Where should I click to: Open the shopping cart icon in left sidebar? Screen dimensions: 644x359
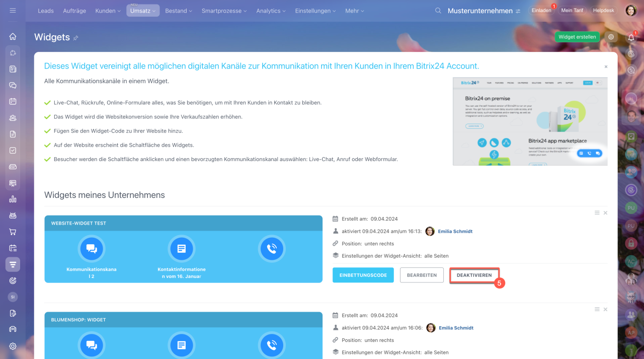coord(13,232)
